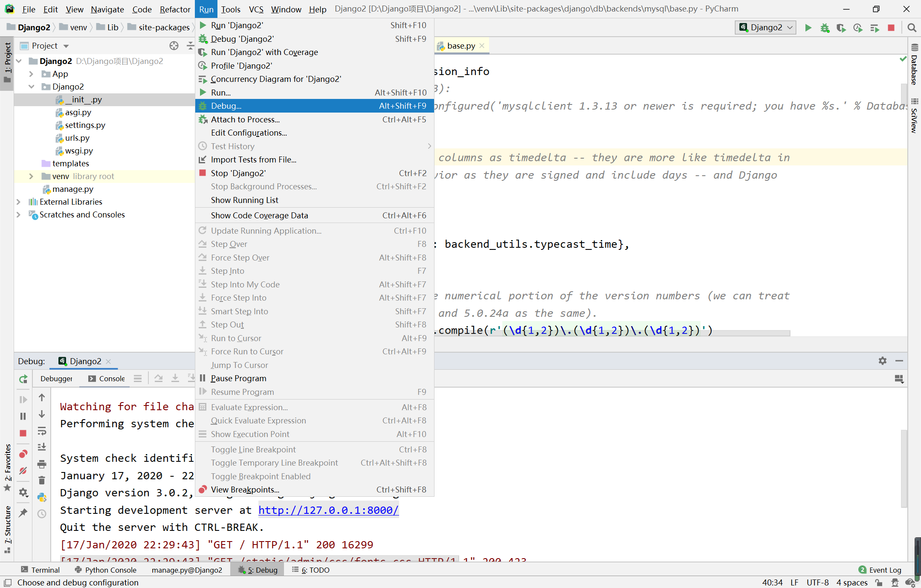This screenshot has width=921, height=588.
Task: Click the red Stop icon in debug sidebar
Action: 23,433
